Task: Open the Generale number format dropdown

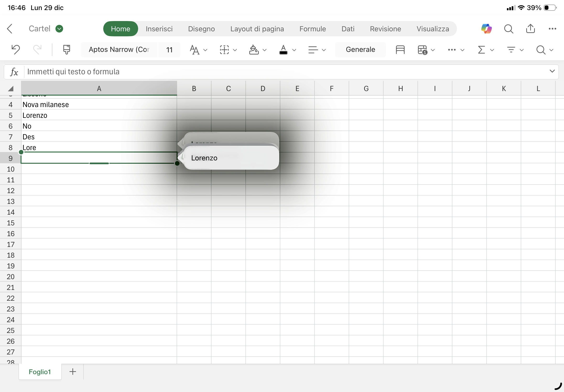Action: (x=360, y=50)
